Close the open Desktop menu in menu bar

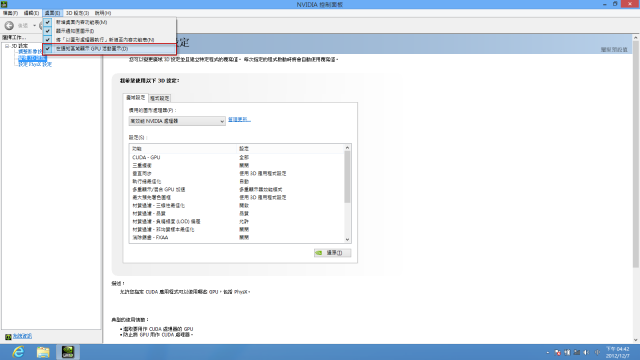52,13
